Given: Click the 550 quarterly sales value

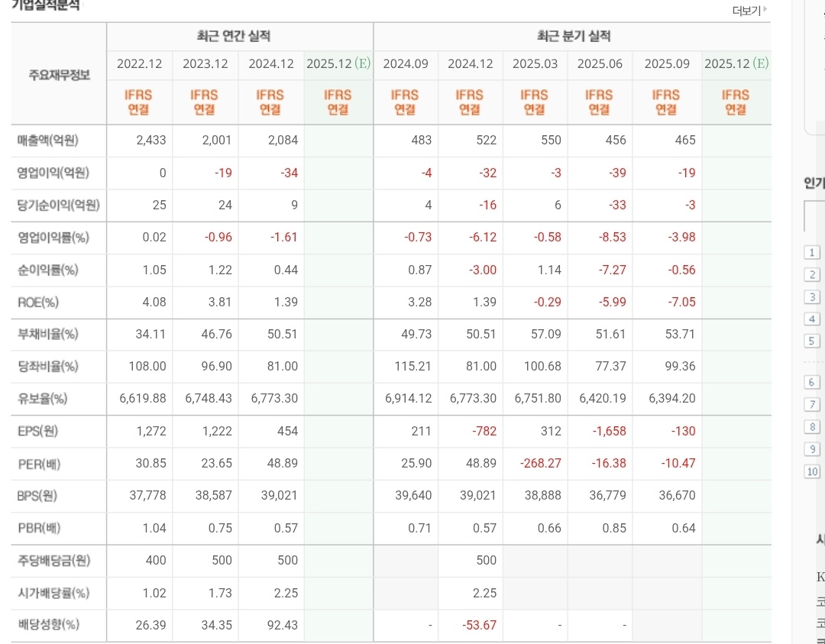Looking at the screenshot, I should (x=551, y=140).
